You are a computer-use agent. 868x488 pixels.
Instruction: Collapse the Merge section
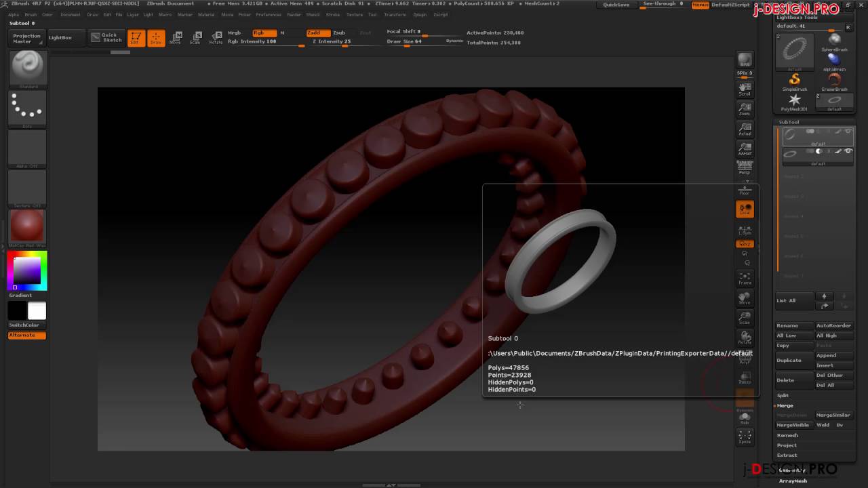tap(785, 405)
